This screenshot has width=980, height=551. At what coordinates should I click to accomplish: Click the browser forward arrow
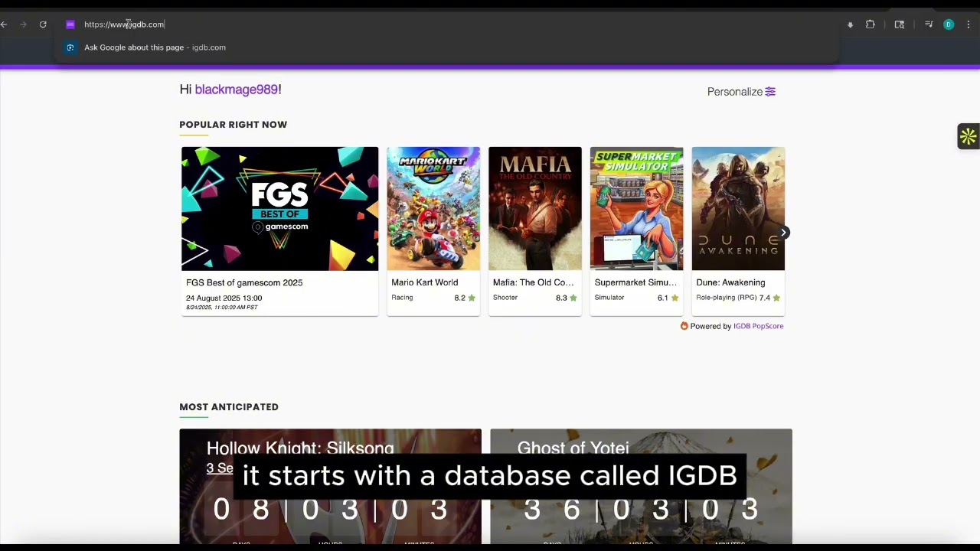coord(23,24)
